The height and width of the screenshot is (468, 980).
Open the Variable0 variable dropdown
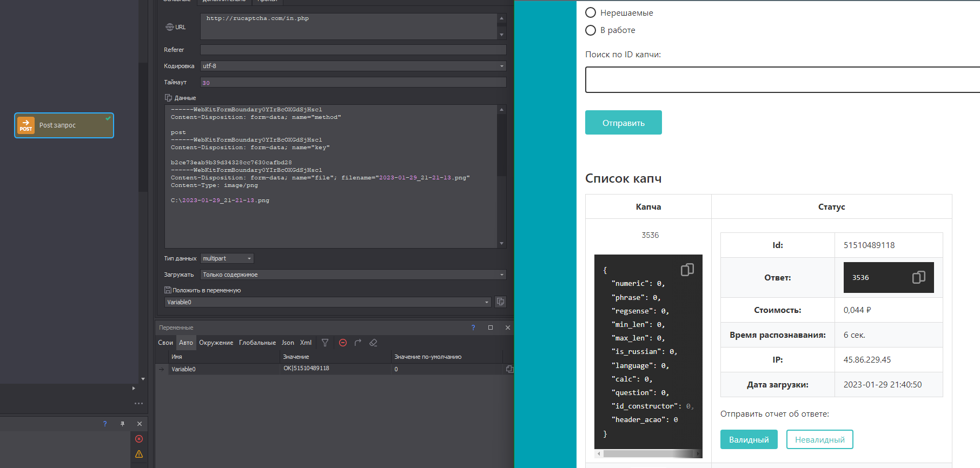[328, 302]
